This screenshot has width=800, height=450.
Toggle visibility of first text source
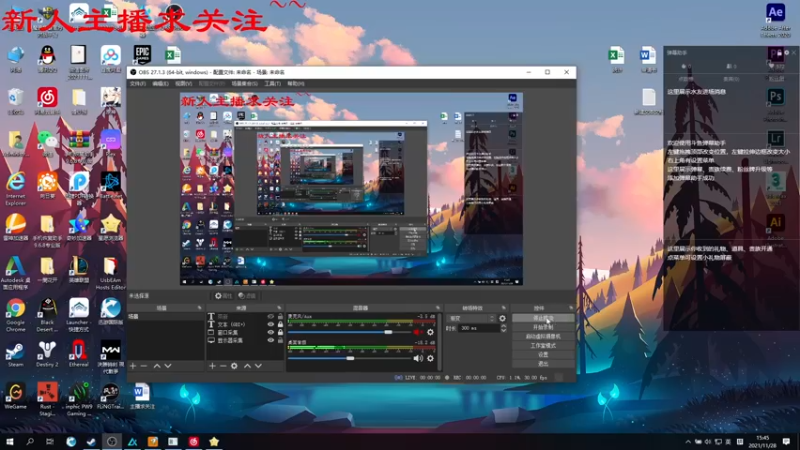271,316
